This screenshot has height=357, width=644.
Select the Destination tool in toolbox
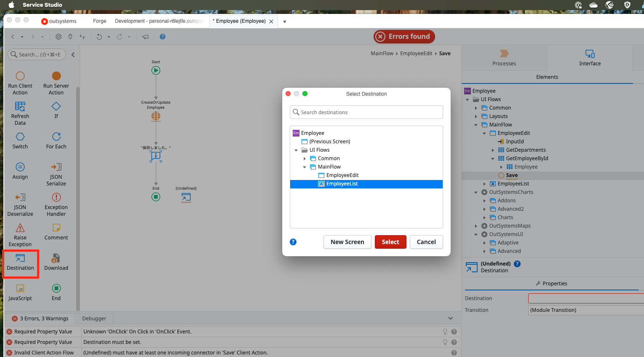(20, 262)
